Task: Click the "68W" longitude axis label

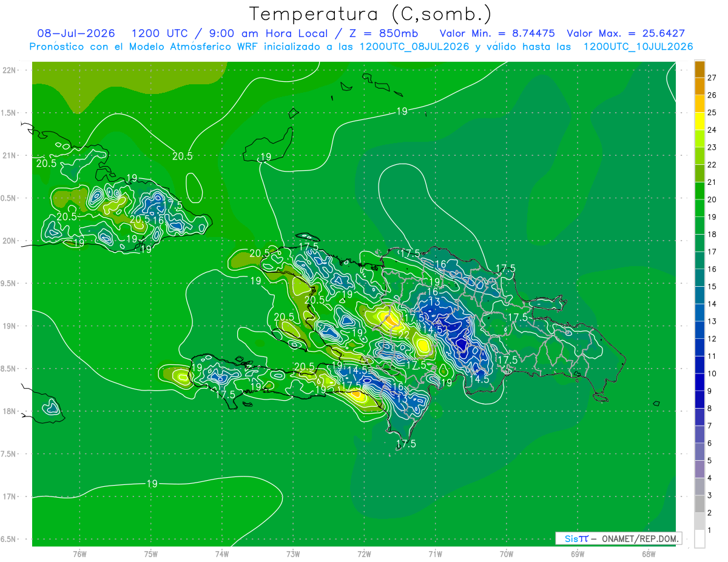Action: pos(649,554)
